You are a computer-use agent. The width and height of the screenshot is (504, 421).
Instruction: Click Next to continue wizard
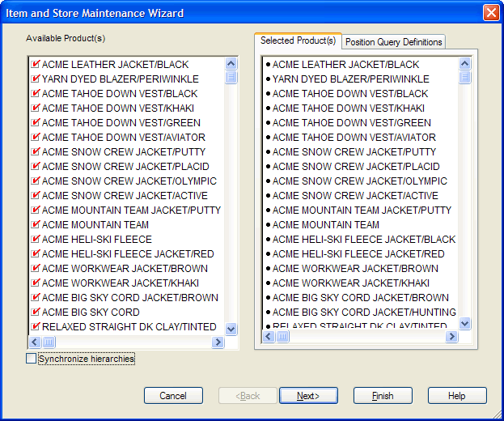[x=308, y=396]
